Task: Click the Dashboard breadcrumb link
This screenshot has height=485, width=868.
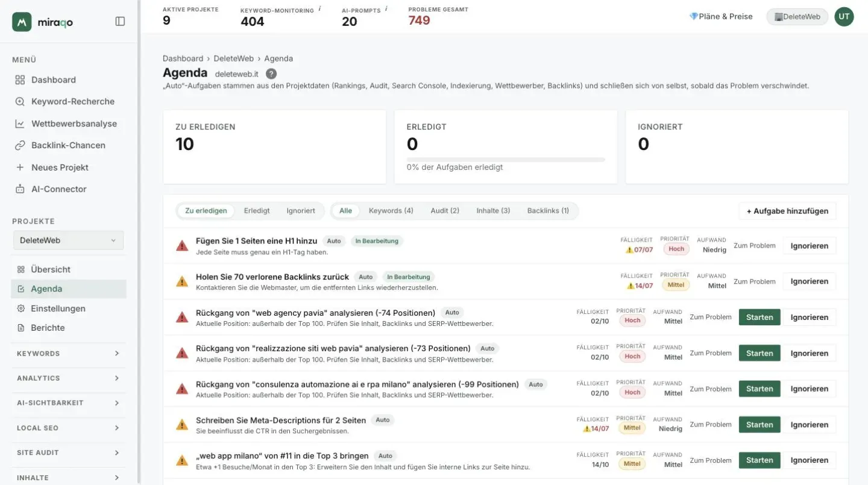Action: point(183,58)
